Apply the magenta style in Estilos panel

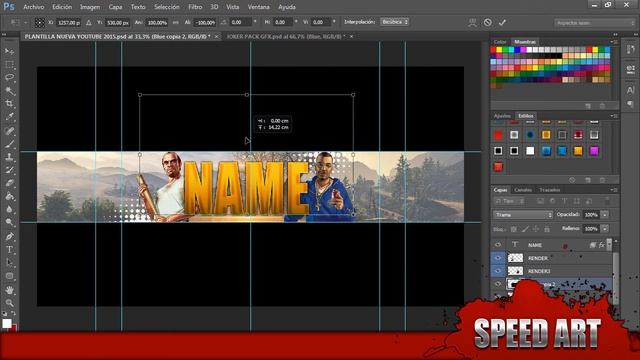coord(594,151)
